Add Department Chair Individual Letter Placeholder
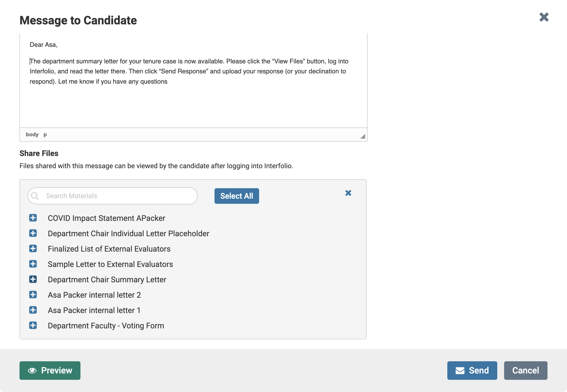567x392 pixels. [x=33, y=233]
